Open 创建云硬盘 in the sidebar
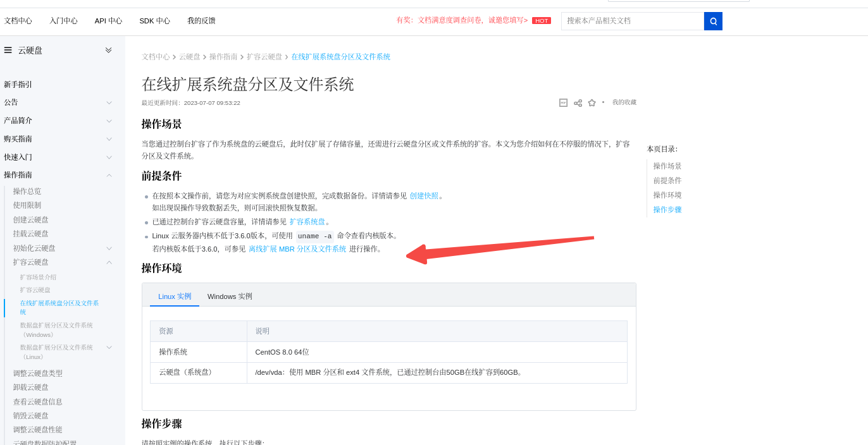This screenshot has width=868, height=445. pos(31,220)
